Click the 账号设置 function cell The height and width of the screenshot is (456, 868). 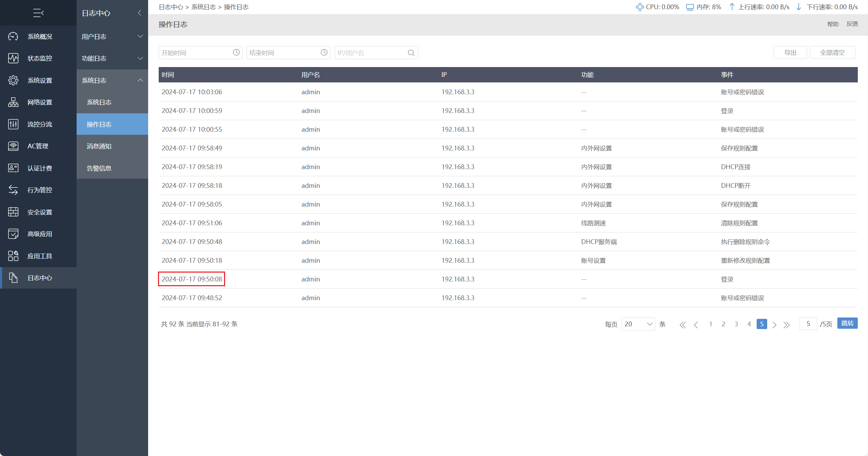(x=593, y=260)
